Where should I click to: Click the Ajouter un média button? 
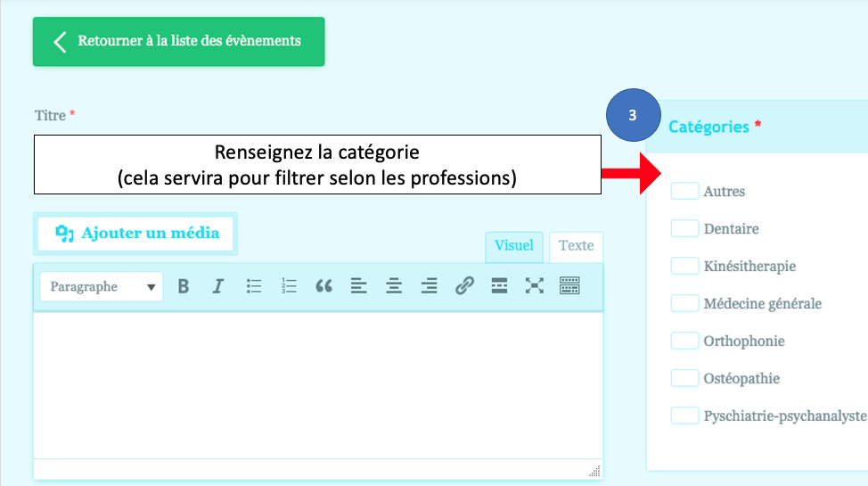click(136, 234)
